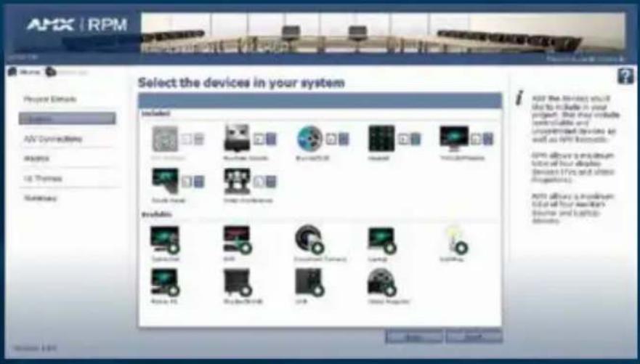Open the Macros step

(36, 158)
